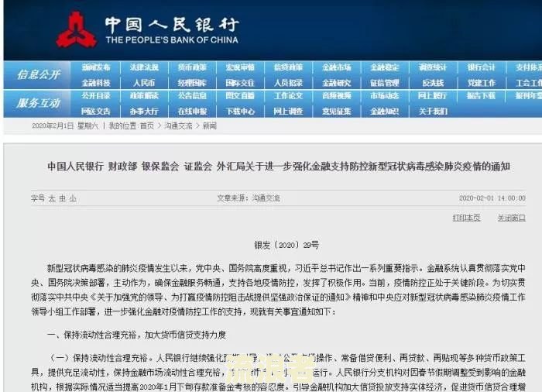Click the 关闭窗口 link
The height and width of the screenshot is (392, 542).
pyautogui.click(x=512, y=218)
